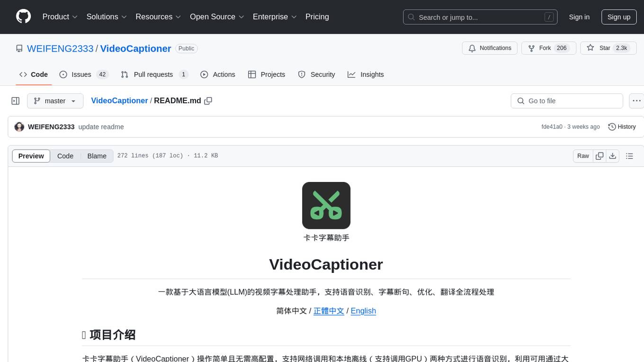
Task: Select the Preview view mode
Action: (x=31, y=156)
